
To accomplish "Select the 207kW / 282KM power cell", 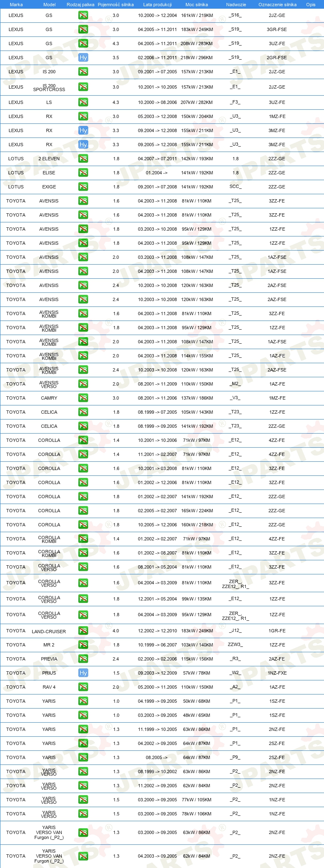I will pyautogui.click(x=197, y=102).
